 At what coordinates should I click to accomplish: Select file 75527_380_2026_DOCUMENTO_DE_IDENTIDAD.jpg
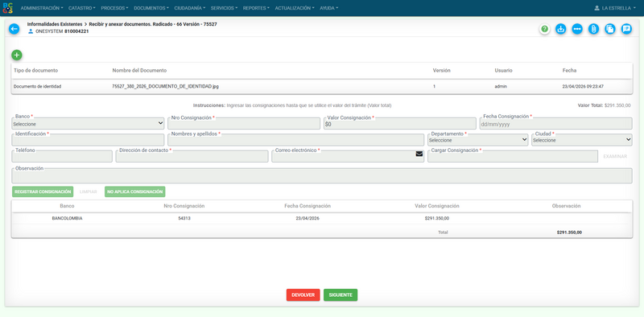[166, 87]
